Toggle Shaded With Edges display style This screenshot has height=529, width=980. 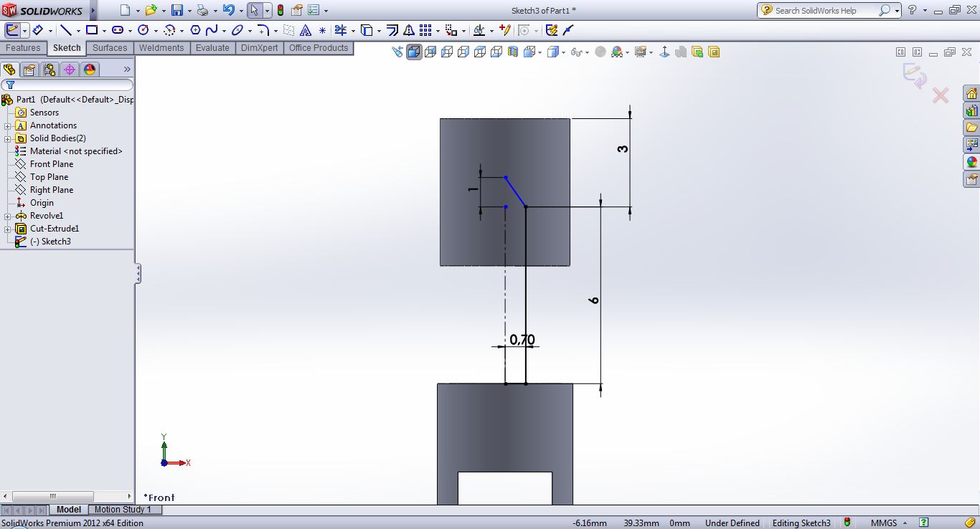[x=414, y=52]
